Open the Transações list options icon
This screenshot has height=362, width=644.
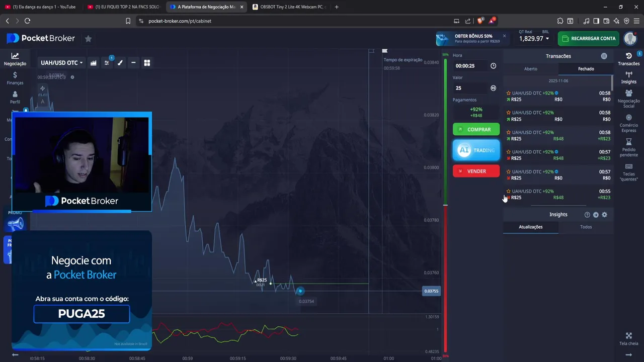coord(604,56)
